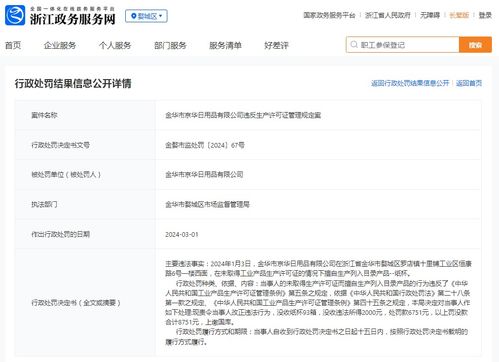Go to 企业服务 menu
Image resolution: width=499 pixels, height=362 pixels.
[x=60, y=45]
